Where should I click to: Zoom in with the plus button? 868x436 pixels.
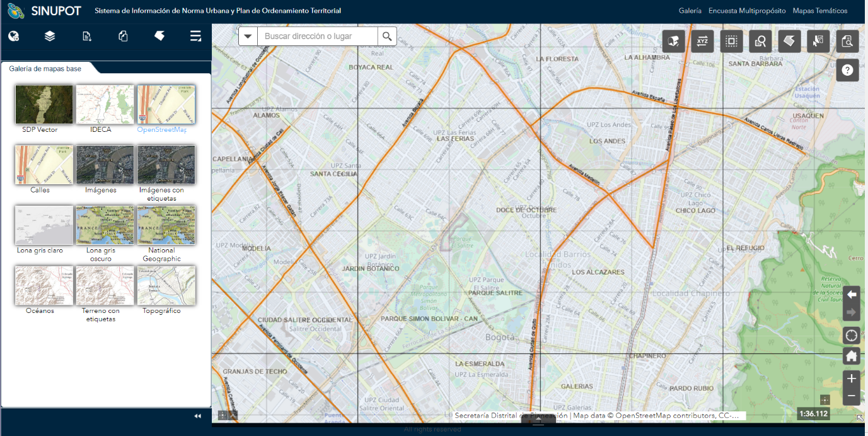pos(852,379)
